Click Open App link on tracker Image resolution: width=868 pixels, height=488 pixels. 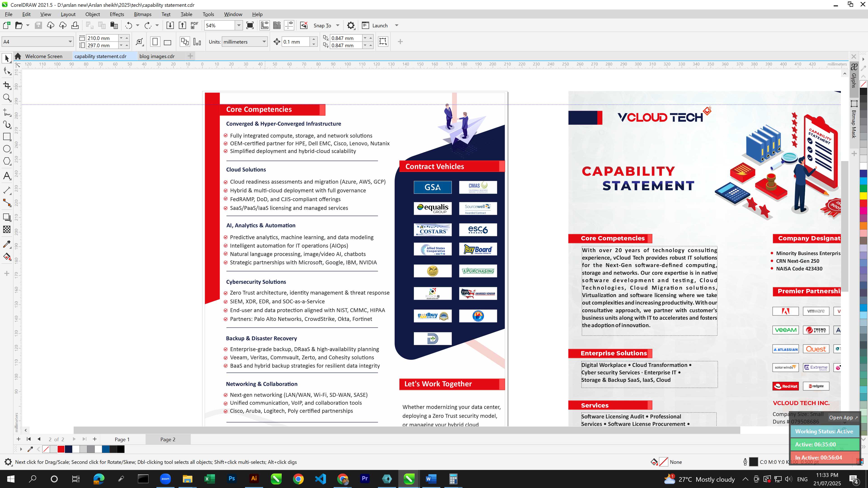[x=843, y=418]
